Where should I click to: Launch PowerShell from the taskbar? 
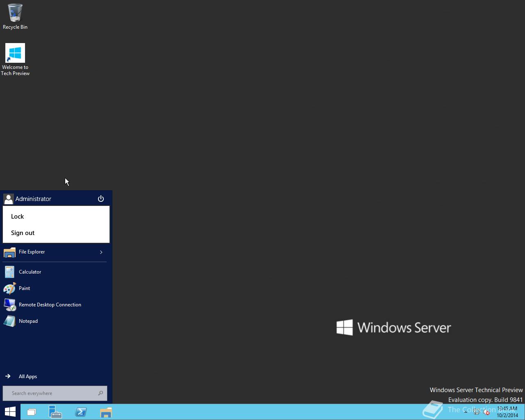tap(81, 412)
